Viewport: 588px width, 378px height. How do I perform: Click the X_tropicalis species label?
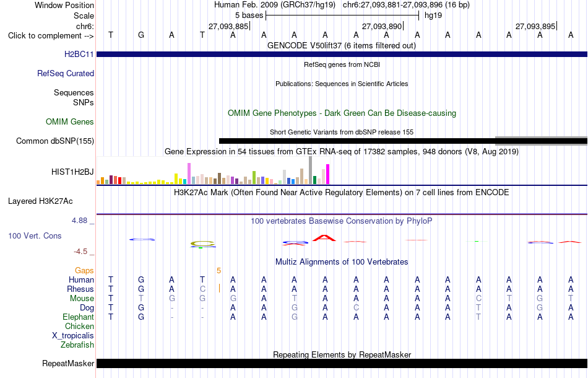point(73,336)
